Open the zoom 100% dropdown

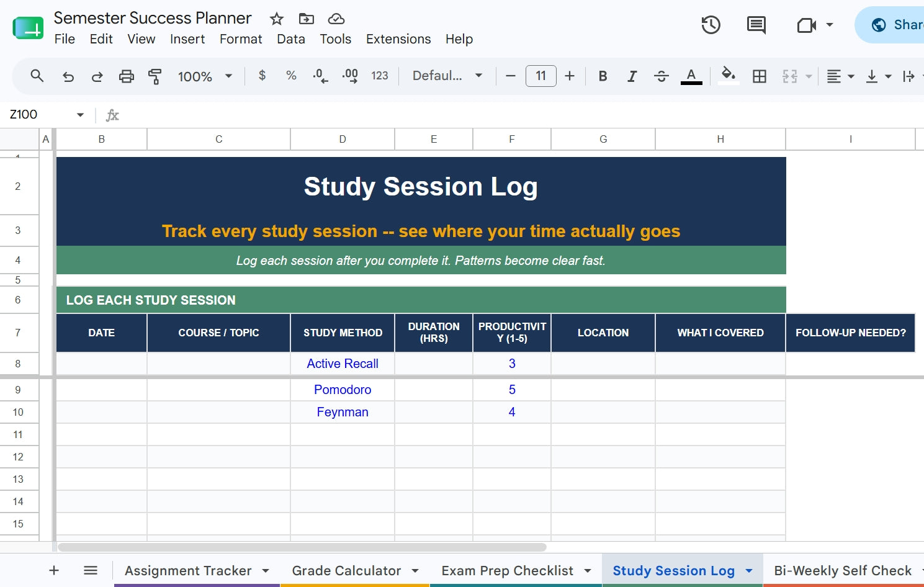[205, 76]
